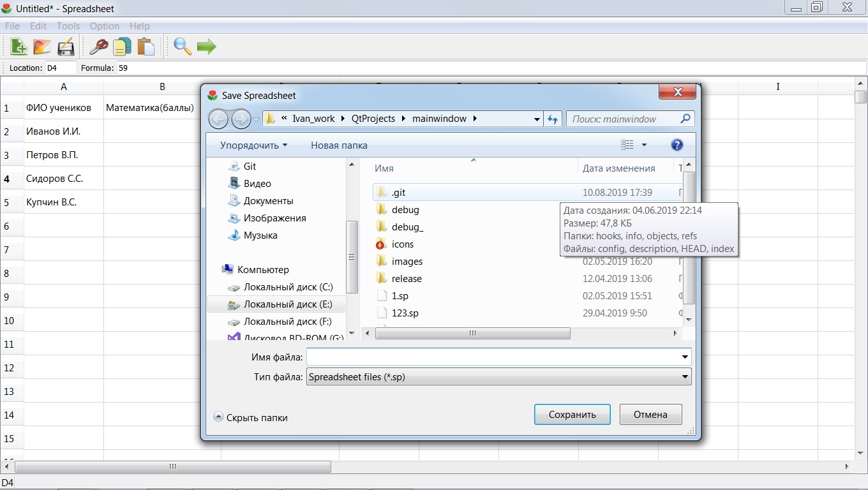868x490 pixels.
Task: Click the spreadsheet's horizontal scrollbar thumb
Action: point(173,466)
